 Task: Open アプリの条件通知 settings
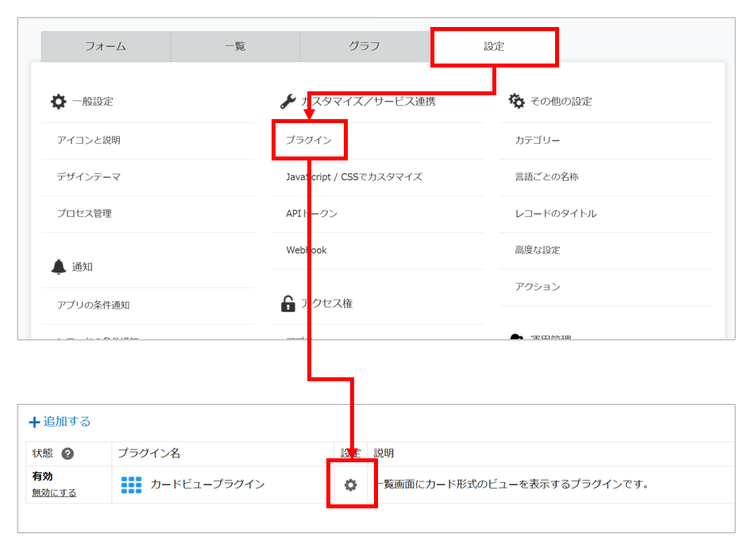[93, 305]
